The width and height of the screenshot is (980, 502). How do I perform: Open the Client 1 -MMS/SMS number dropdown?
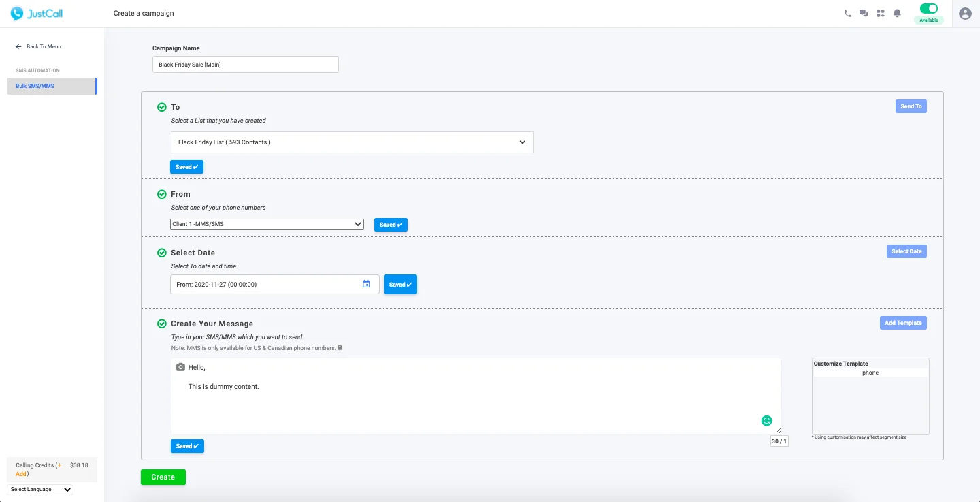coord(267,224)
